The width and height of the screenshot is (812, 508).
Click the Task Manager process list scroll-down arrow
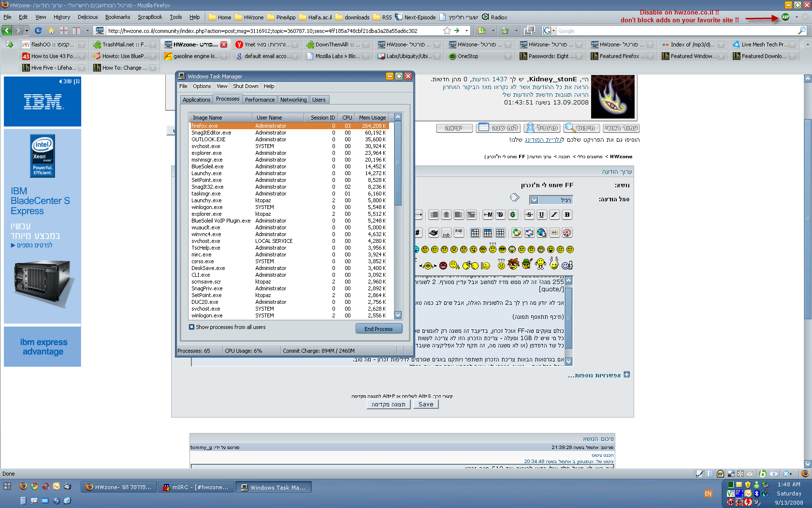tap(398, 315)
